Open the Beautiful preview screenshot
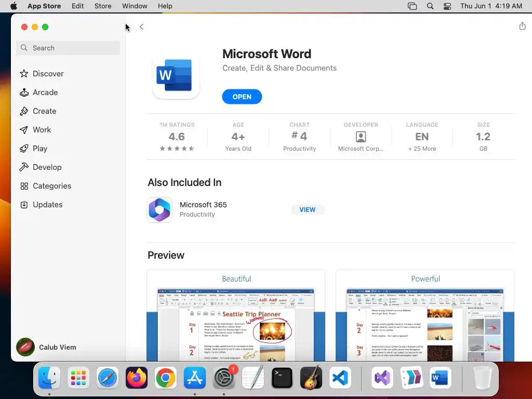 tap(236, 316)
